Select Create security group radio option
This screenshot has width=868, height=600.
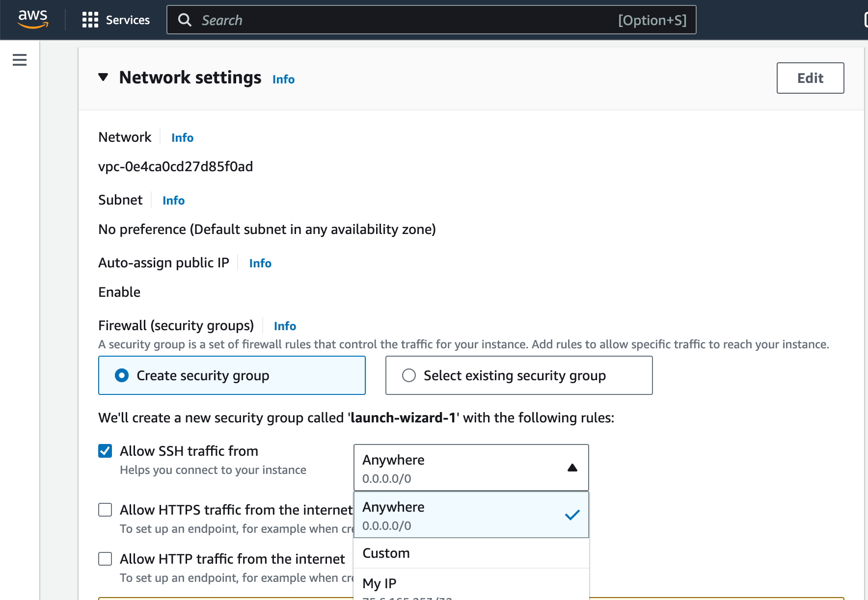pos(122,375)
